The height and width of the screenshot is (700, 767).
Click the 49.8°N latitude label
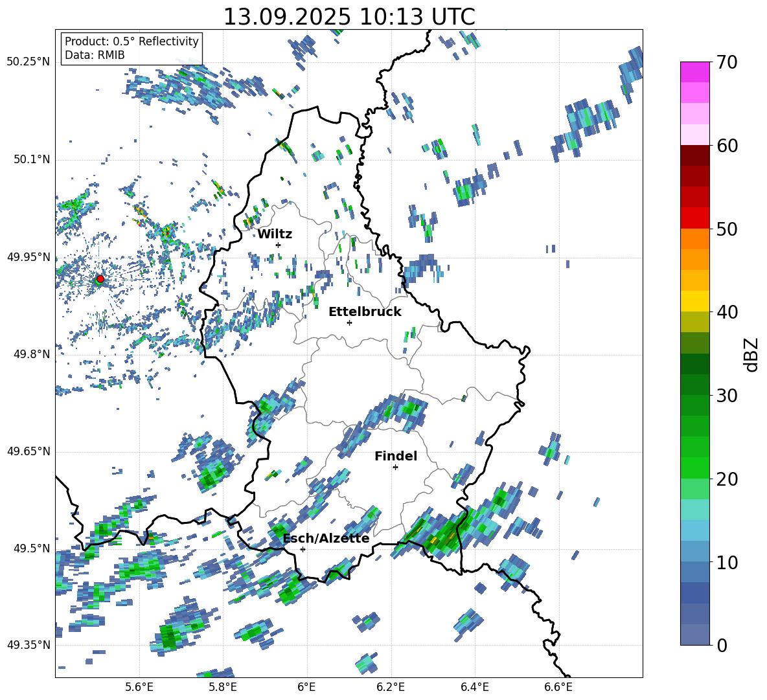pyautogui.click(x=31, y=354)
